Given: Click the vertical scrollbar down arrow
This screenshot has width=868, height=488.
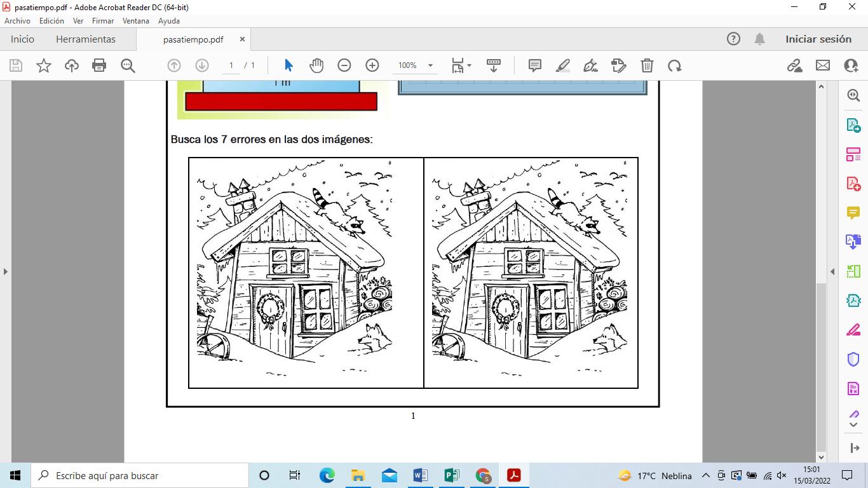Looking at the screenshot, I should click(x=821, y=457).
